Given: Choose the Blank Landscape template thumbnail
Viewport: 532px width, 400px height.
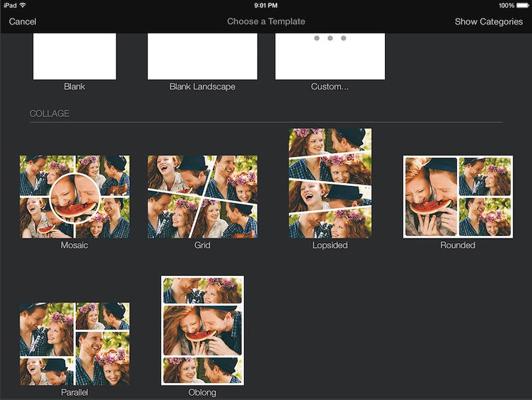Looking at the screenshot, I should pos(202,56).
